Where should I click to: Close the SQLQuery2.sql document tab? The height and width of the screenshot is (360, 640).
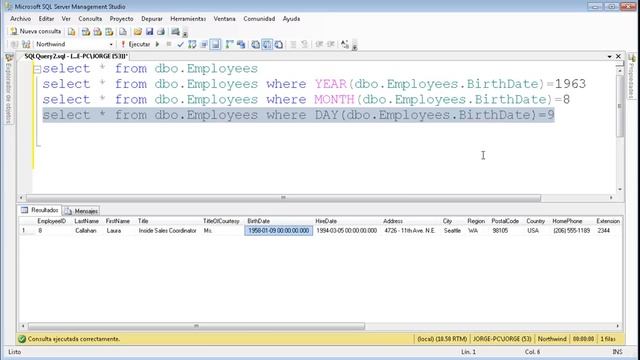coord(618,56)
